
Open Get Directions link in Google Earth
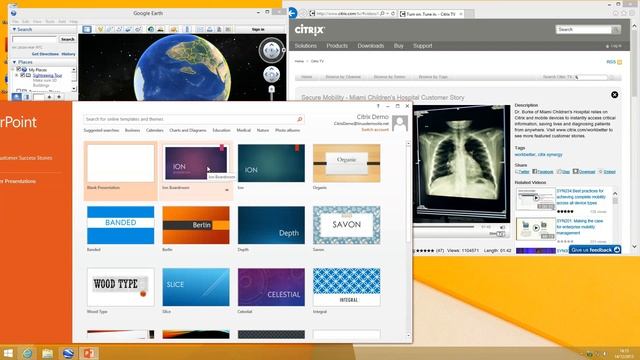point(45,54)
